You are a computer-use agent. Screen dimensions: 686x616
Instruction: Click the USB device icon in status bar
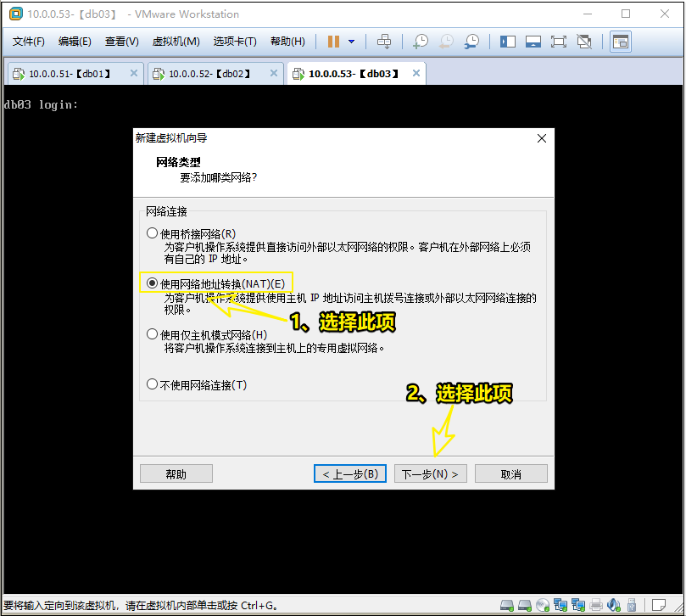tap(631, 605)
